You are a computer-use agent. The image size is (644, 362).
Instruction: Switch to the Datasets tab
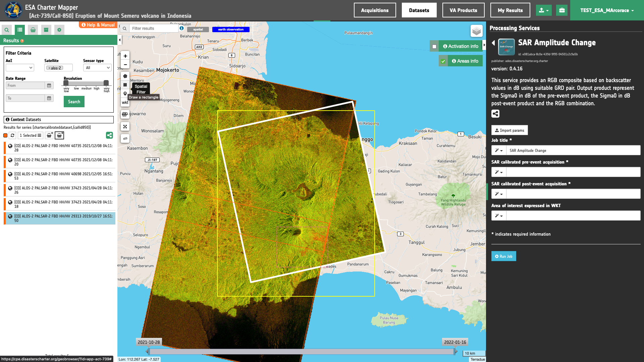[419, 10]
